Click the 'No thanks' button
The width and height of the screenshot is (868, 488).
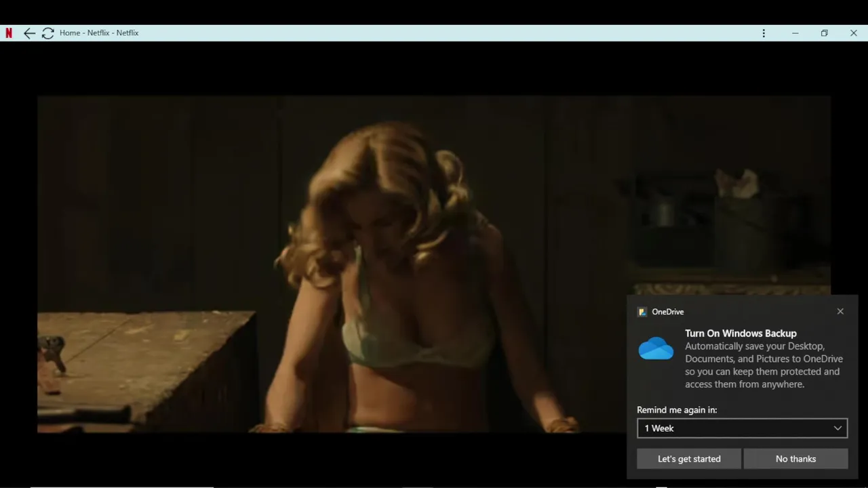(x=795, y=459)
